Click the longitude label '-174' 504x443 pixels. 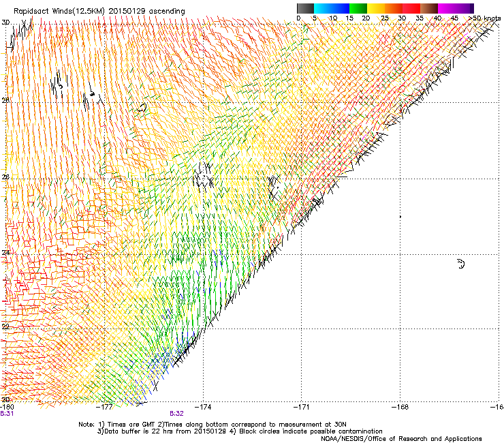204,407
